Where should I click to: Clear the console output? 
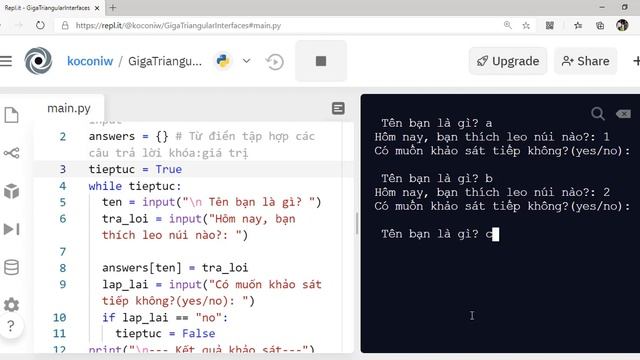[x=623, y=114]
